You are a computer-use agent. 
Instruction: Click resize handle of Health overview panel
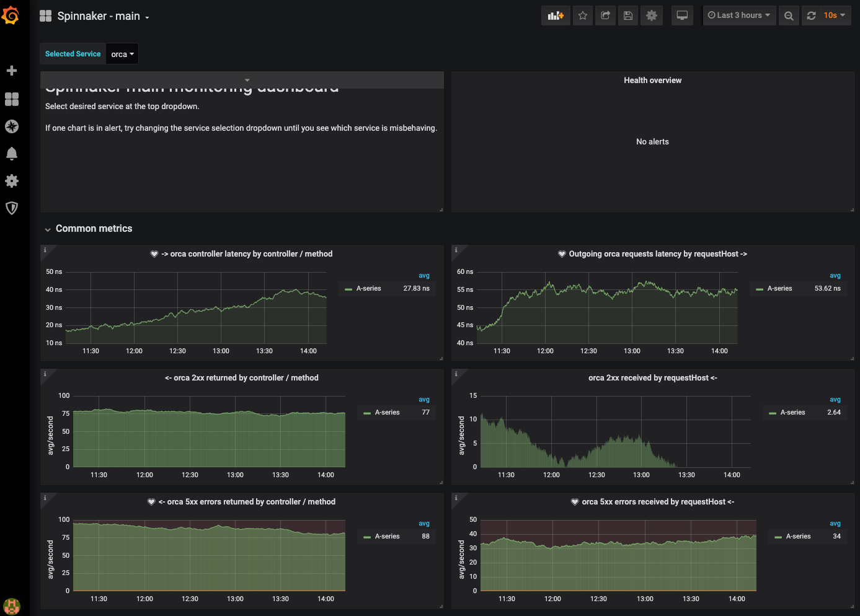(x=852, y=210)
